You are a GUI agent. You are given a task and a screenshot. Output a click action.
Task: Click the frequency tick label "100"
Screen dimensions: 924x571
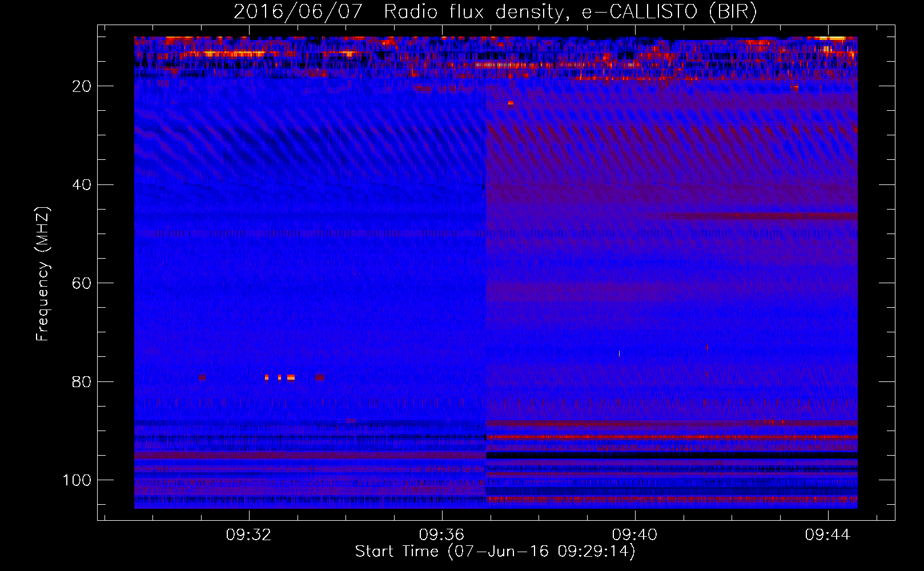[x=77, y=480]
